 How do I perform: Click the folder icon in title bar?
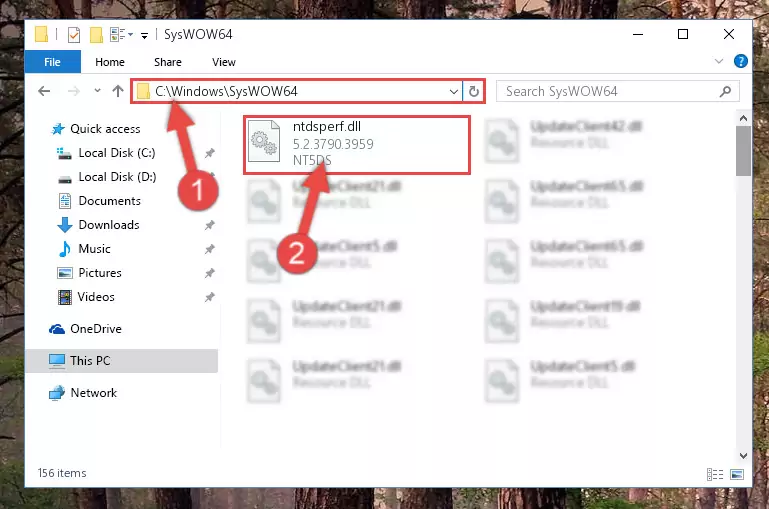tap(42, 34)
